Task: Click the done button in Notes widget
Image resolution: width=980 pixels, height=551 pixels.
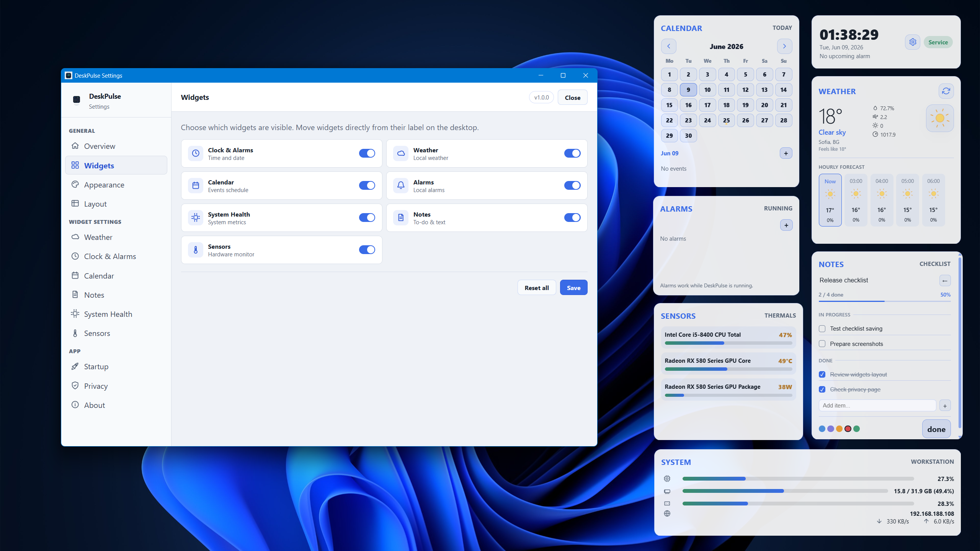Action: 936,429
